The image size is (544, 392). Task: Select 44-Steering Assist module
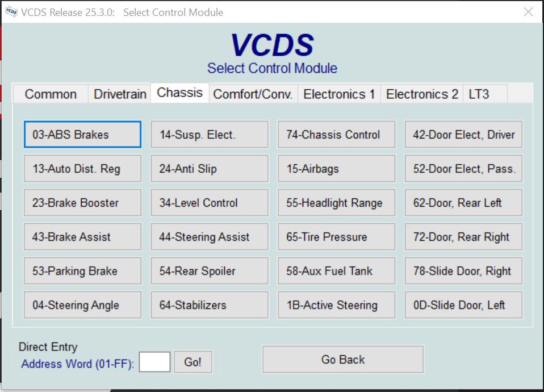tap(210, 236)
